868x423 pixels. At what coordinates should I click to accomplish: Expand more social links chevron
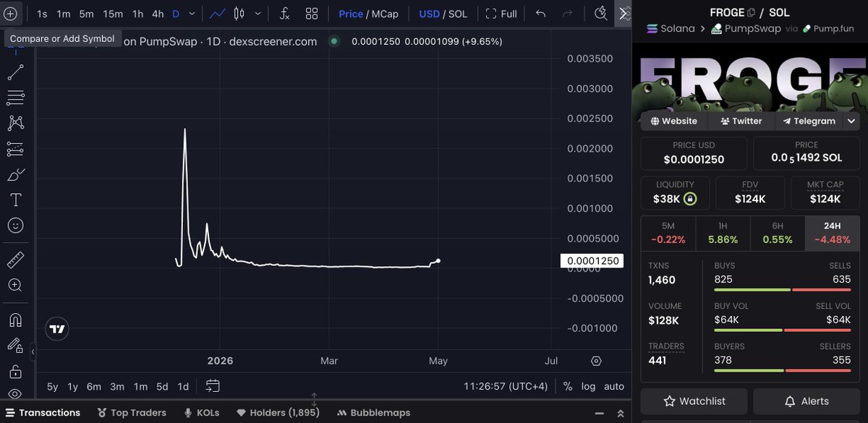coord(852,121)
